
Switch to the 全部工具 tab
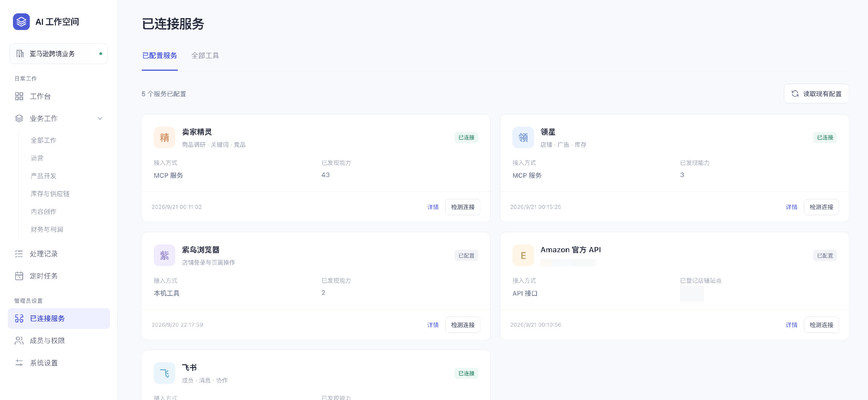(205, 56)
